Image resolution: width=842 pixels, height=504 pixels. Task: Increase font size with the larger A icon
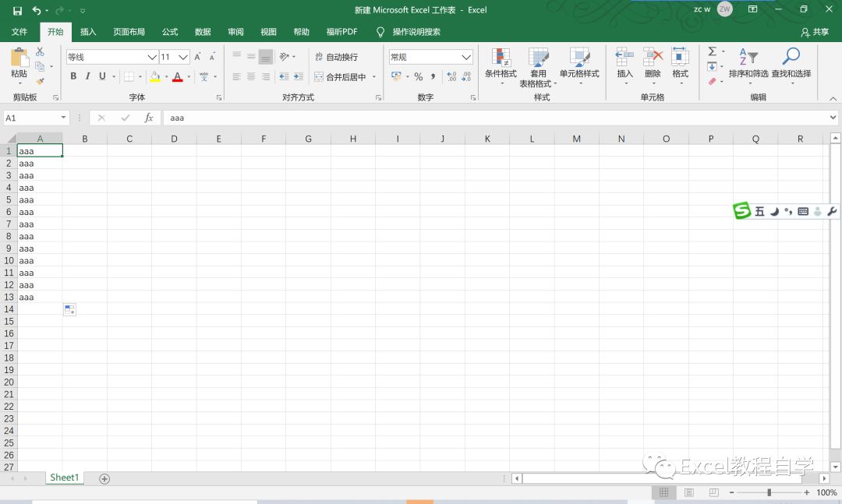(197, 57)
